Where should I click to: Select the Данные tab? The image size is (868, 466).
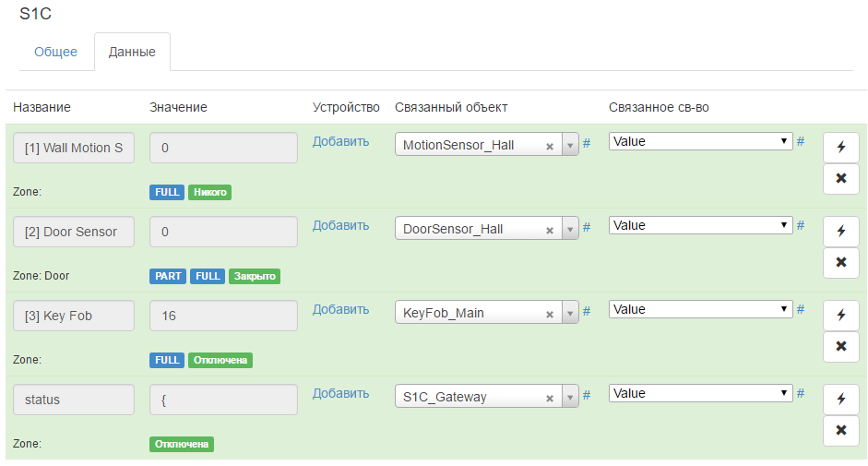(x=132, y=52)
